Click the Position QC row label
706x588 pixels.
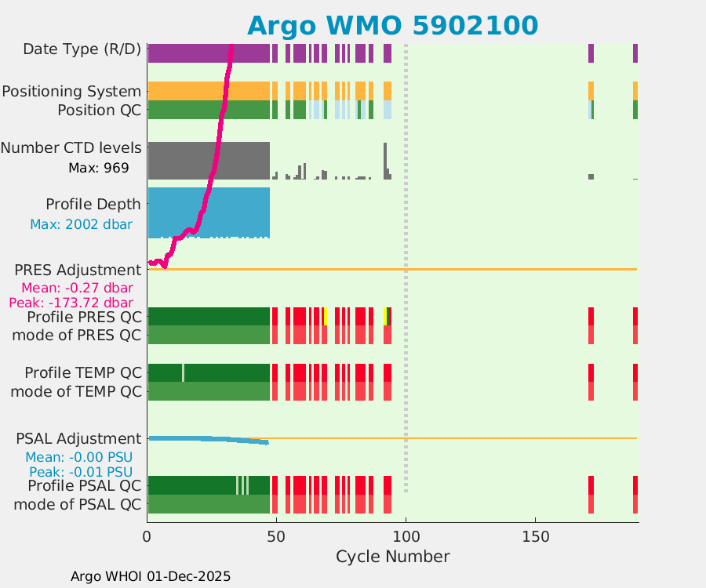[x=99, y=110]
